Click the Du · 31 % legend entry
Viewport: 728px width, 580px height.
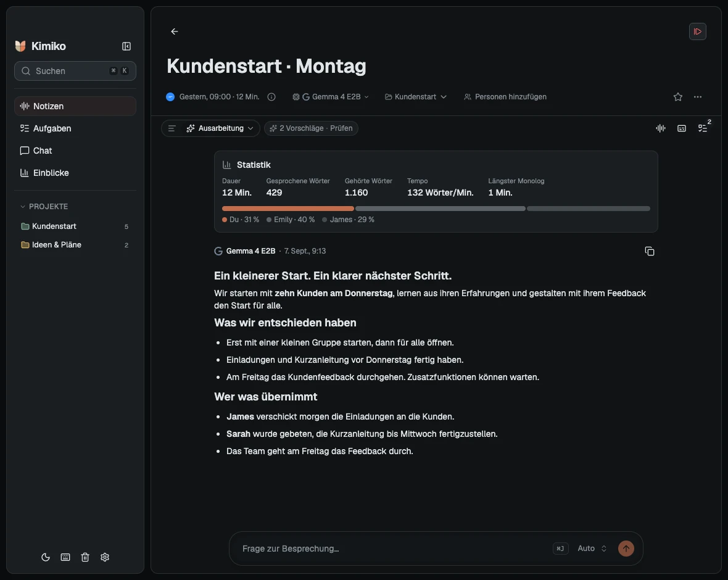[x=241, y=220]
